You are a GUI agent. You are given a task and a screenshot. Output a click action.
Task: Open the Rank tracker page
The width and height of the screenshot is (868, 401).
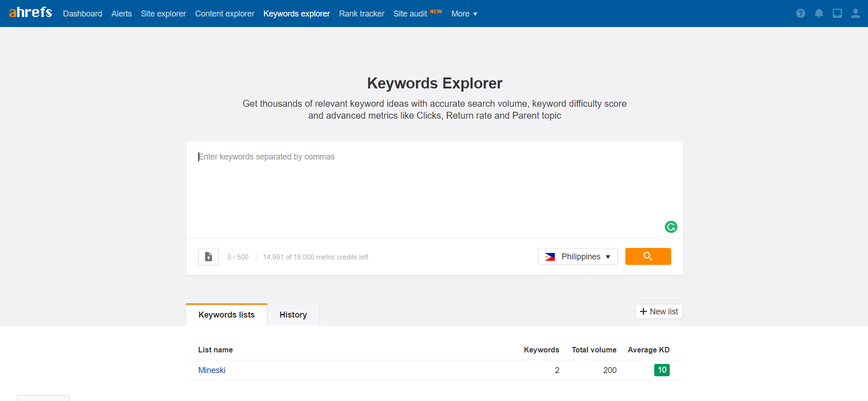click(361, 14)
